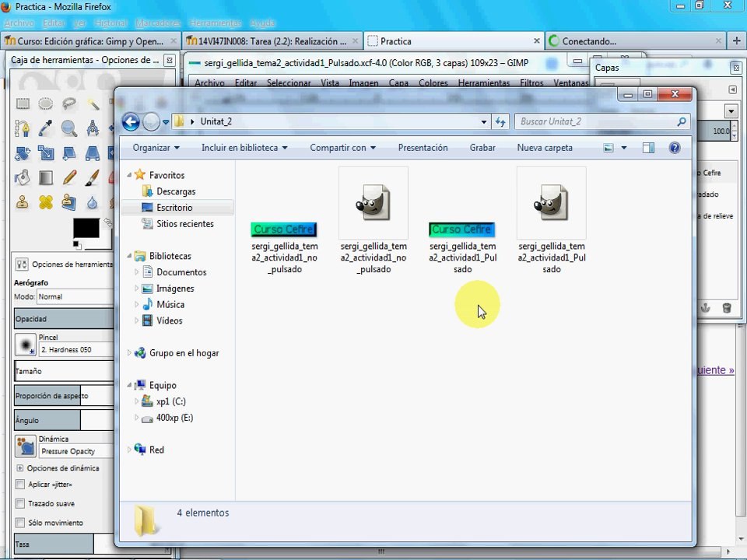Open Explorer help question mark icon
This screenshot has height=560, width=747.
point(675,148)
